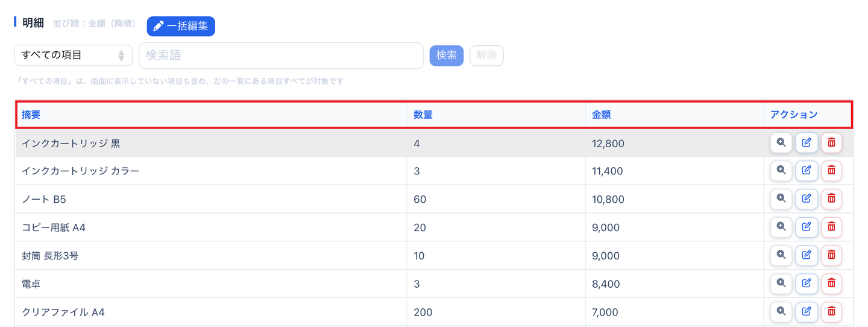The height and width of the screenshot is (327, 868).
Task: Click the 検索 button
Action: 446,56
